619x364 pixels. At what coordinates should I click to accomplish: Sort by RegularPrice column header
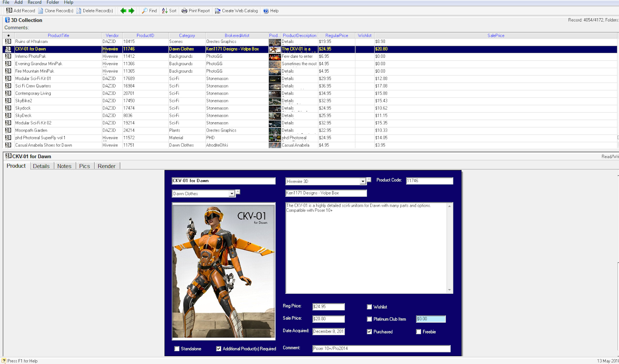pyautogui.click(x=336, y=35)
